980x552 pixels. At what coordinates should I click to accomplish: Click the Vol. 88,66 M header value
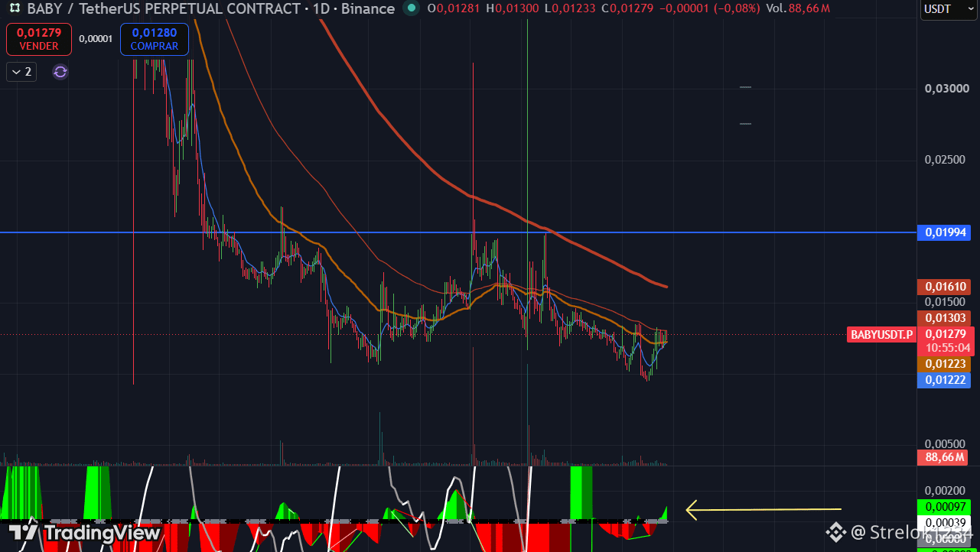[798, 9]
